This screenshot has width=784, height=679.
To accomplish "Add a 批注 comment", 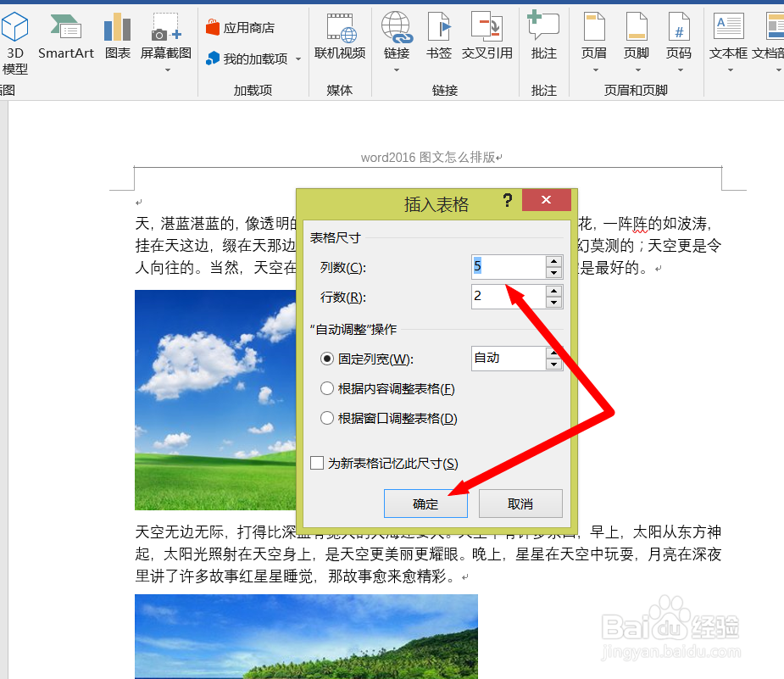I will [x=543, y=37].
